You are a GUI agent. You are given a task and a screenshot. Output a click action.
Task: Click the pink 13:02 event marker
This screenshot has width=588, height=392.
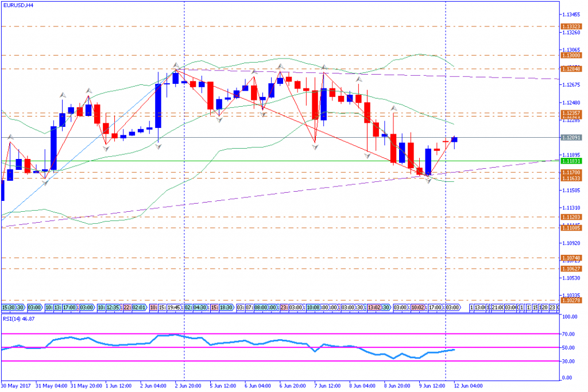(374, 308)
